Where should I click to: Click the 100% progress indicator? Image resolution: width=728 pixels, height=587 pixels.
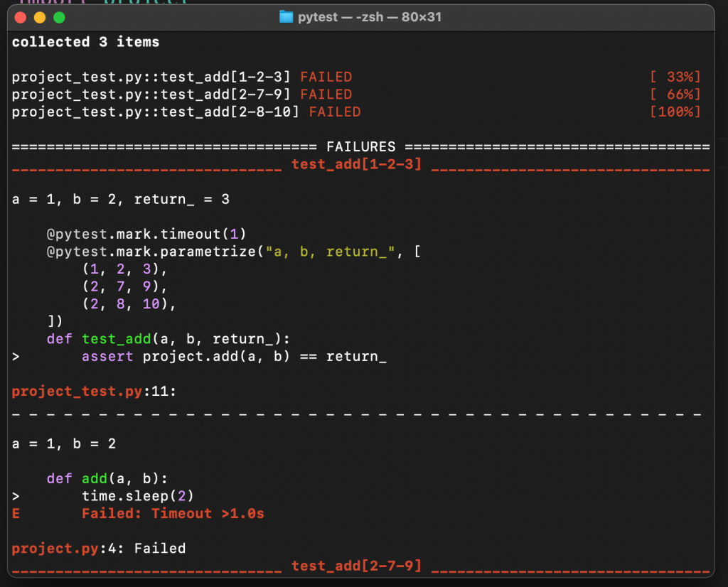(x=675, y=112)
